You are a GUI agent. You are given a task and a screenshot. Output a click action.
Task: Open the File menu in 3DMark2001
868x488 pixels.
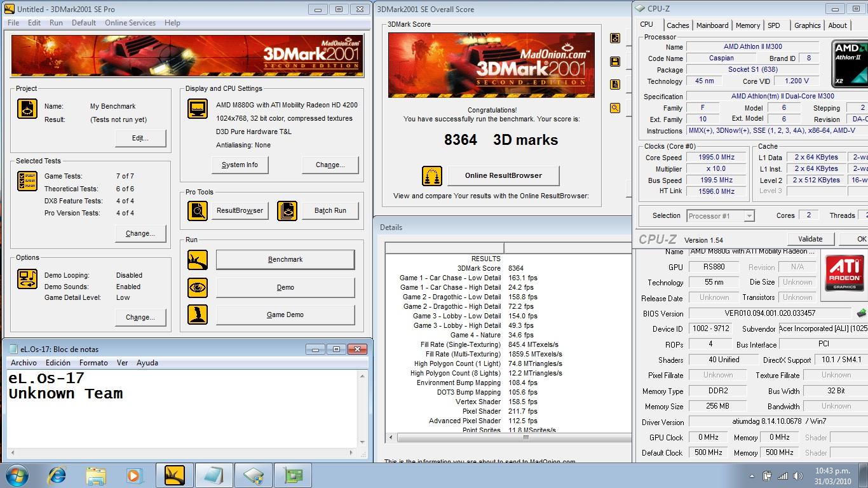13,23
